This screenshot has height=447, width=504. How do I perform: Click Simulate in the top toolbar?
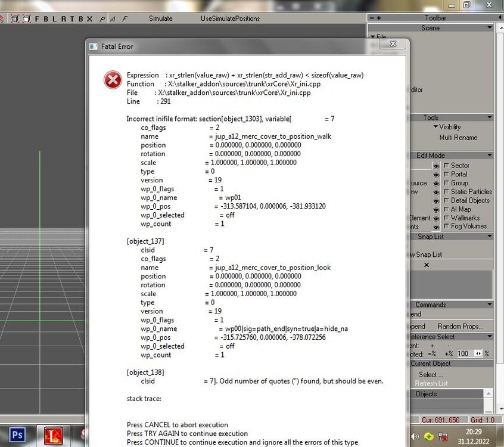click(x=161, y=18)
